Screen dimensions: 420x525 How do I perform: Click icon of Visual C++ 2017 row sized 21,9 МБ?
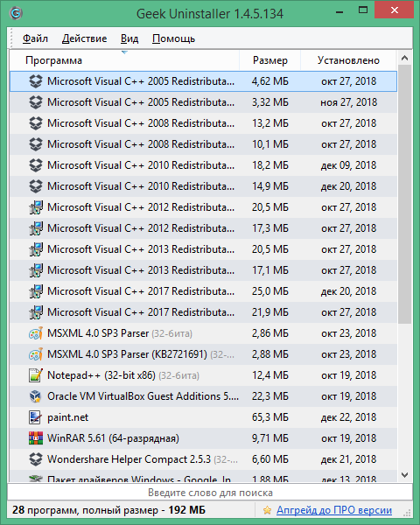[36, 312]
